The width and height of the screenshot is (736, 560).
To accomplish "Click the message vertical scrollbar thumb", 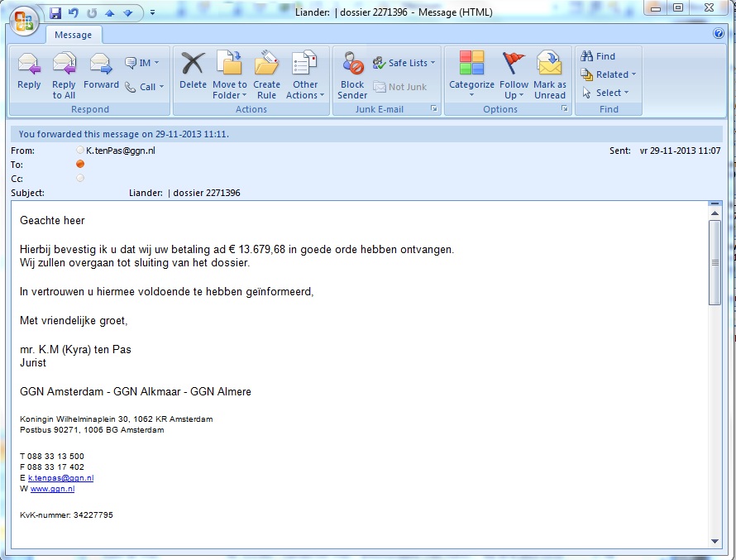I will [x=714, y=263].
